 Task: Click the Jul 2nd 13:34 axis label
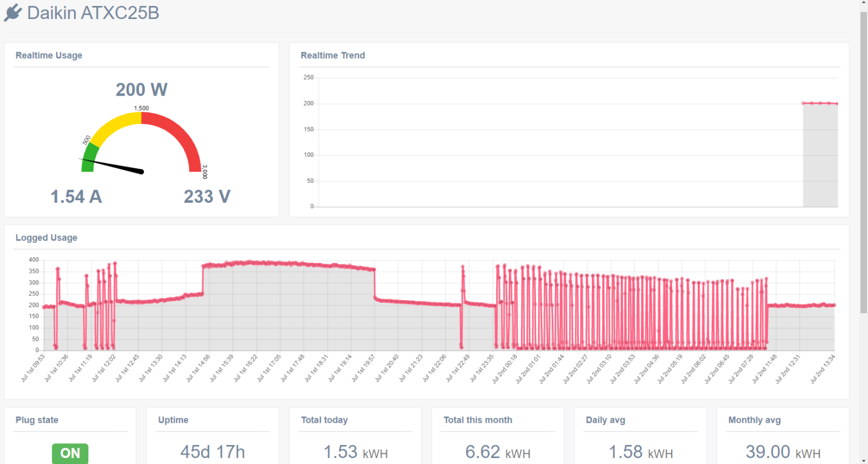[x=822, y=369]
